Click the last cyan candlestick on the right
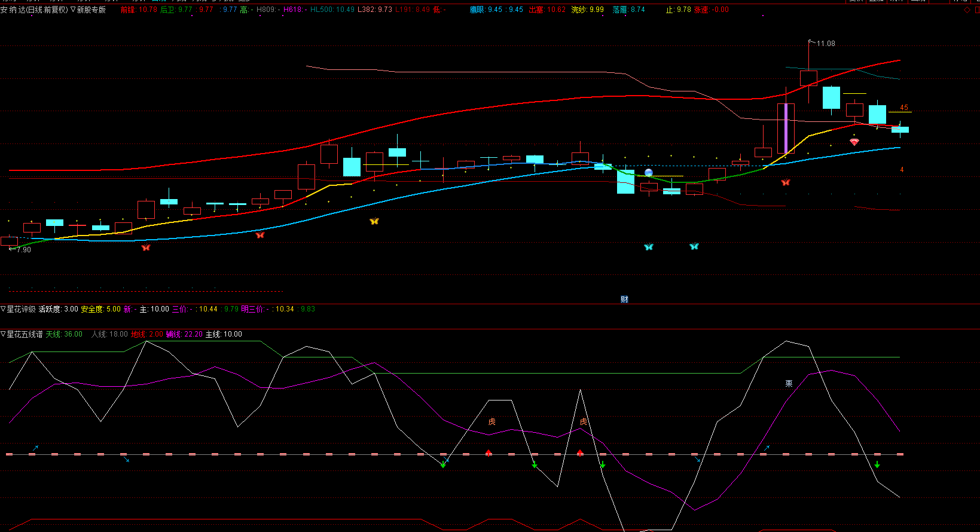The width and height of the screenshot is (980, 532). click(x=900, y=130)
